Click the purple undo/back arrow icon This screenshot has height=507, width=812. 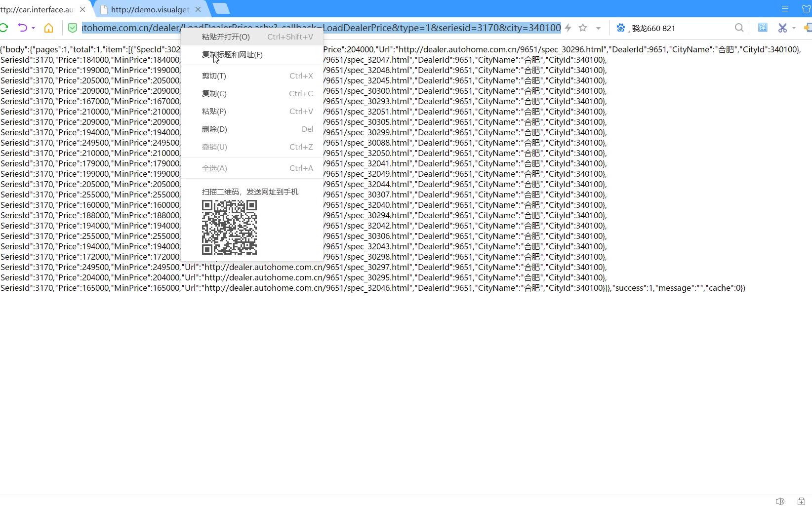22,28
